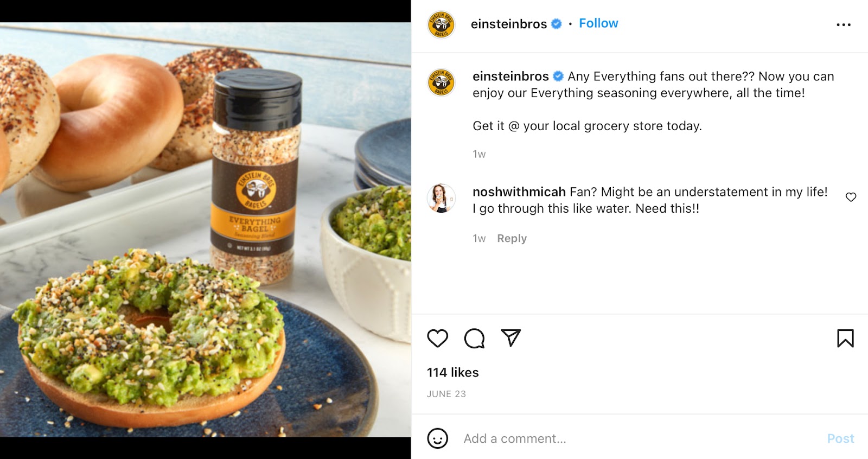View the 114 likes list

point(453,372)
